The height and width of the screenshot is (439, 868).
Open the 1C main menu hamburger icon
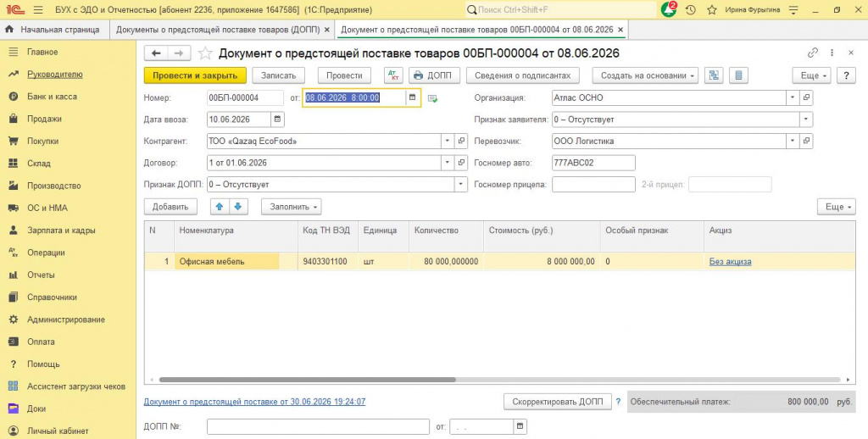coord(38,10)
